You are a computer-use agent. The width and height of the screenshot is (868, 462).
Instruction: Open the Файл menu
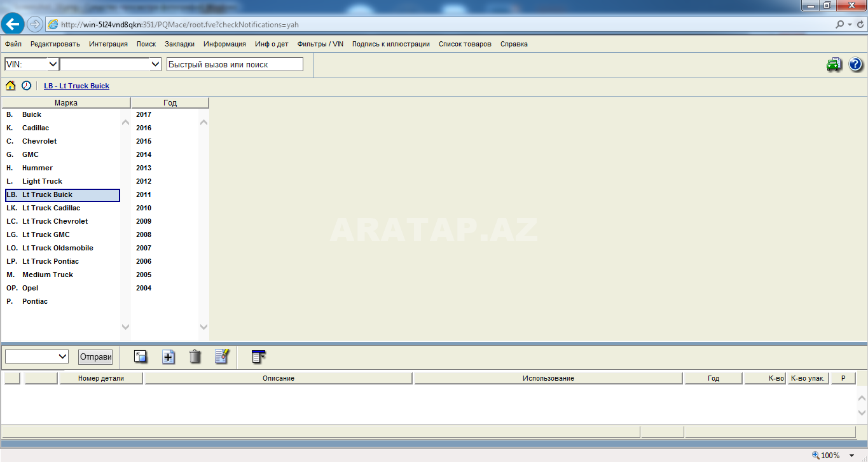click(13, 44)
